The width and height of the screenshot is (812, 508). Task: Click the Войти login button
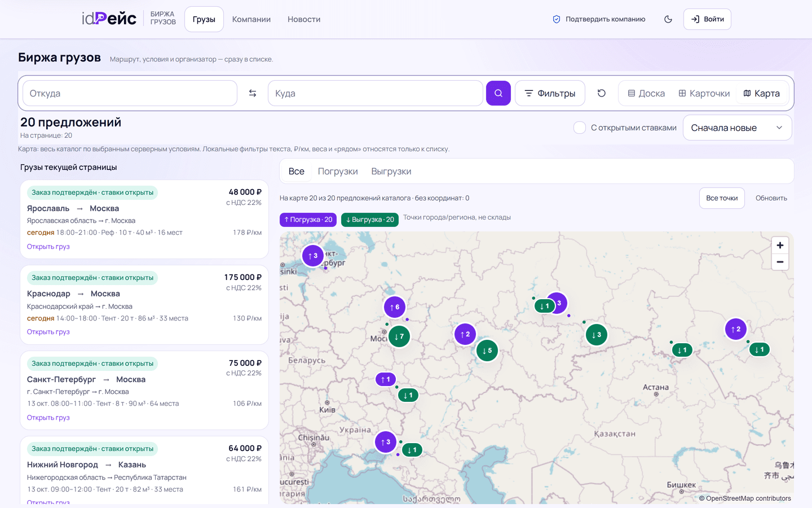707,19
